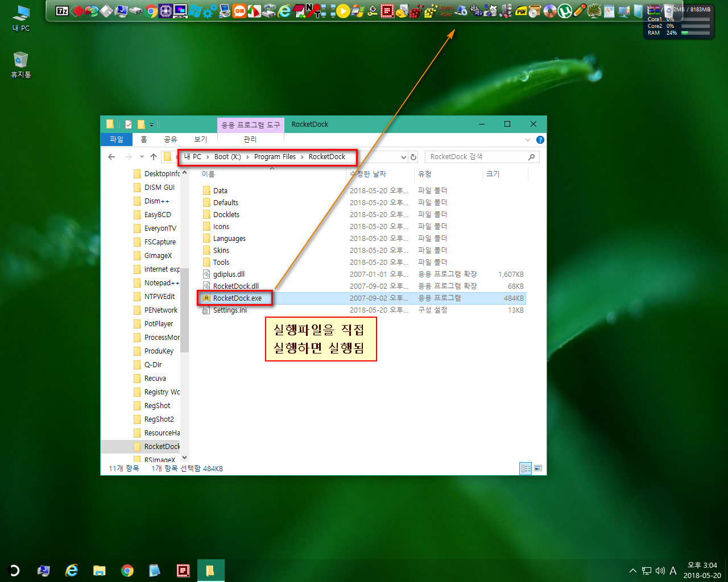Refresh the RocketDock folder view
The height and width of the screenshot is (582, 728).
(x=413, y=157)
